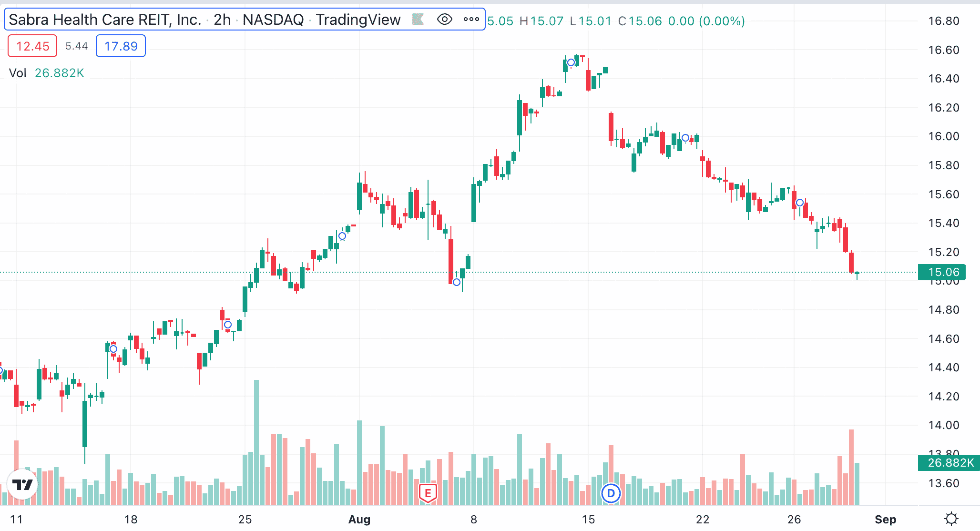Click the 13.60 price axis label
The height and width of the screenshot is (531, 980).
[944, 483]
